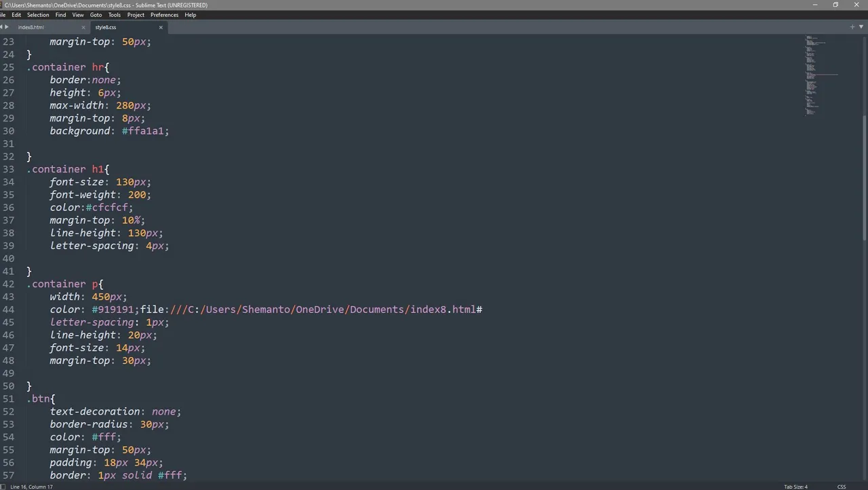The width and height of the screenshot is (868, 490).
Task: Click line number 33 in the gutter
Action: tap(8, 169)
